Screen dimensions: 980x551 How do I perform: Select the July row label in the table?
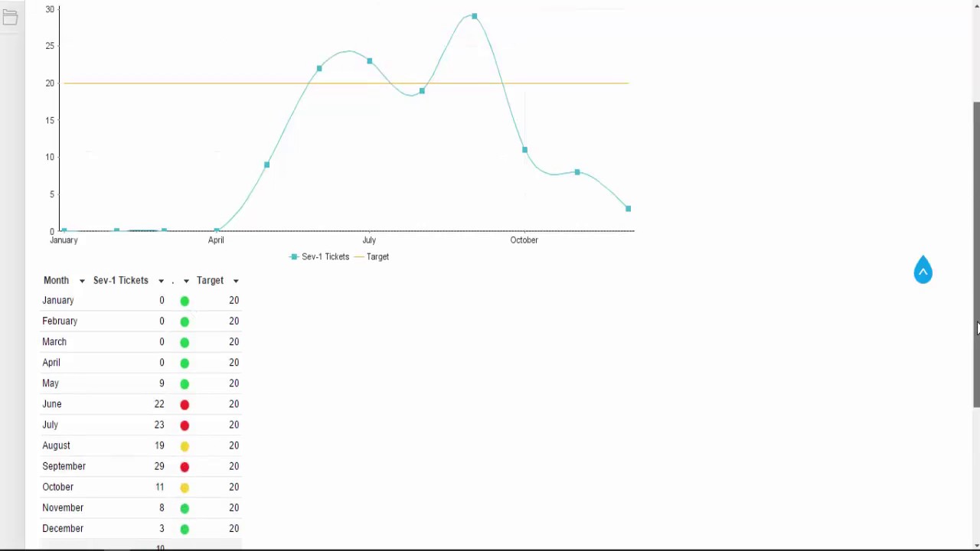click(x=50, y=424)
